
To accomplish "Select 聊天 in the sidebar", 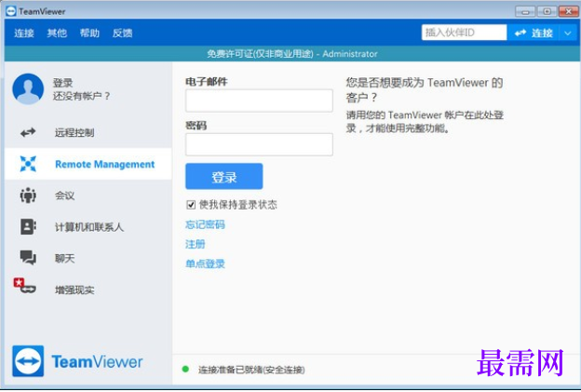I will [88, 258].
